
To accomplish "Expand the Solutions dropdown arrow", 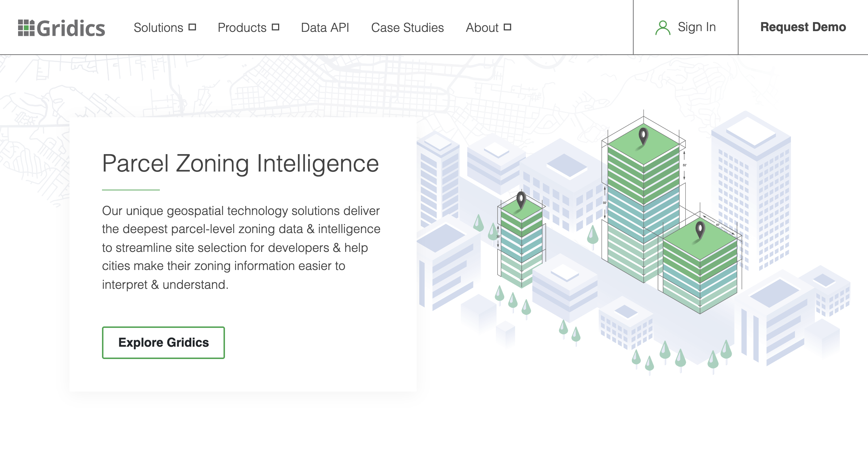I will coord(192,27).
